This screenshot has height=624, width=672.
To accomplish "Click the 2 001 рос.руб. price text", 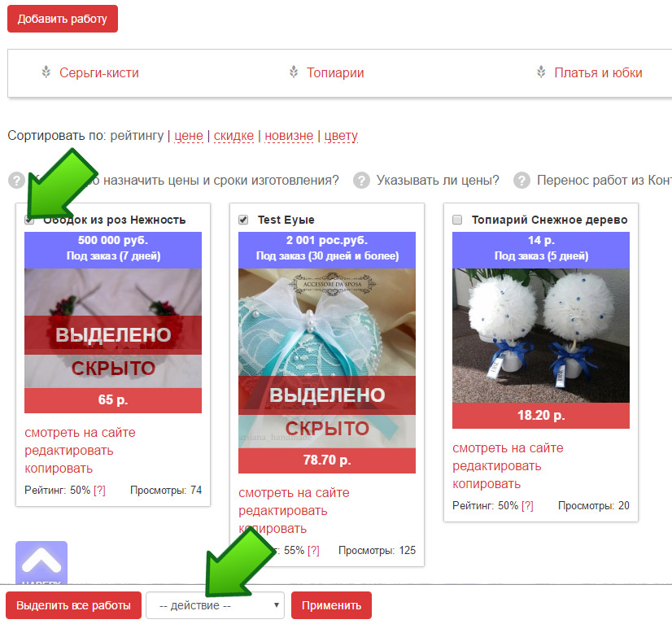I will point(327,240).
